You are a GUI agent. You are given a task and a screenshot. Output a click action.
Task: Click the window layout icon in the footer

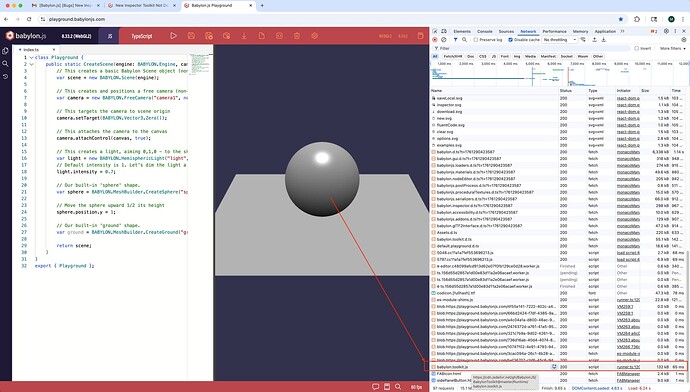[x=387, y=387]
